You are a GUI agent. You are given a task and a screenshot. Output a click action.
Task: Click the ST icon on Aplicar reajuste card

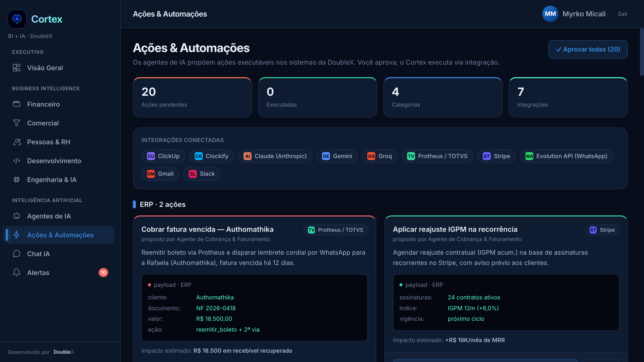593,230
